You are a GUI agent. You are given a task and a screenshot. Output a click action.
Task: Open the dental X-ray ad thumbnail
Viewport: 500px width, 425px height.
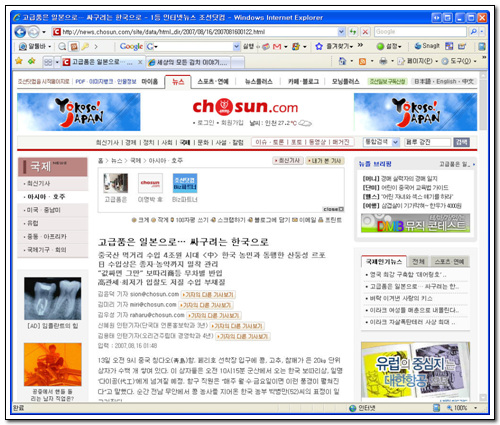coord(53,298)
